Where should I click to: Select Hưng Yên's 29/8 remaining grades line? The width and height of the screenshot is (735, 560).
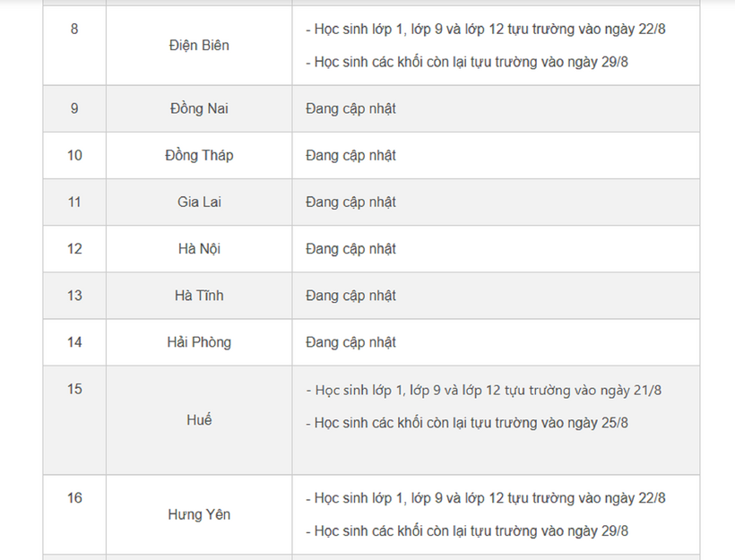click(x=466, y=530)
